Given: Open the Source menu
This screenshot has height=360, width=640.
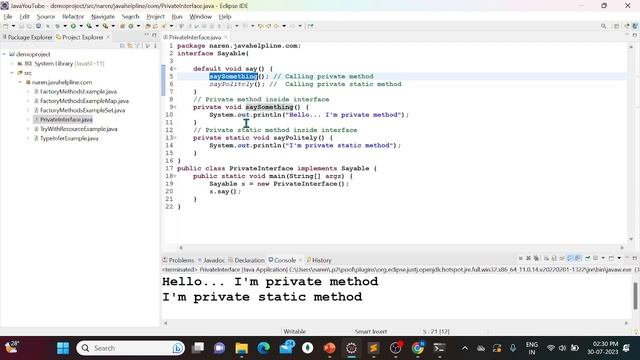Looking at the screenshot, I should 46,17.
